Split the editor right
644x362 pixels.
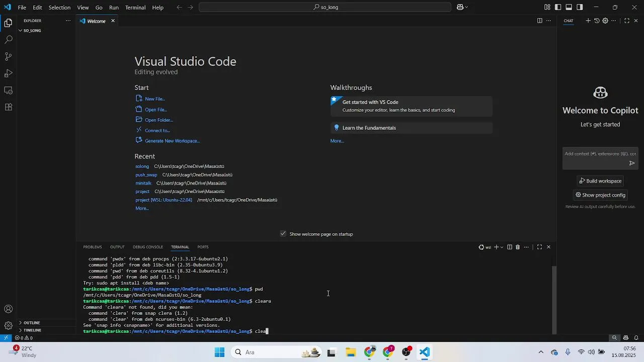(539, 21)
